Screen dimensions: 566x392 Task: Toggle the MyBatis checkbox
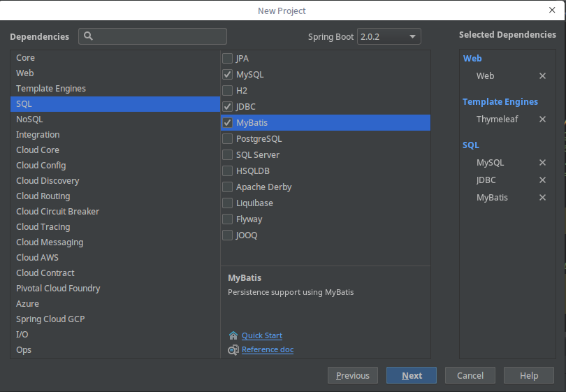click(227, 123)
